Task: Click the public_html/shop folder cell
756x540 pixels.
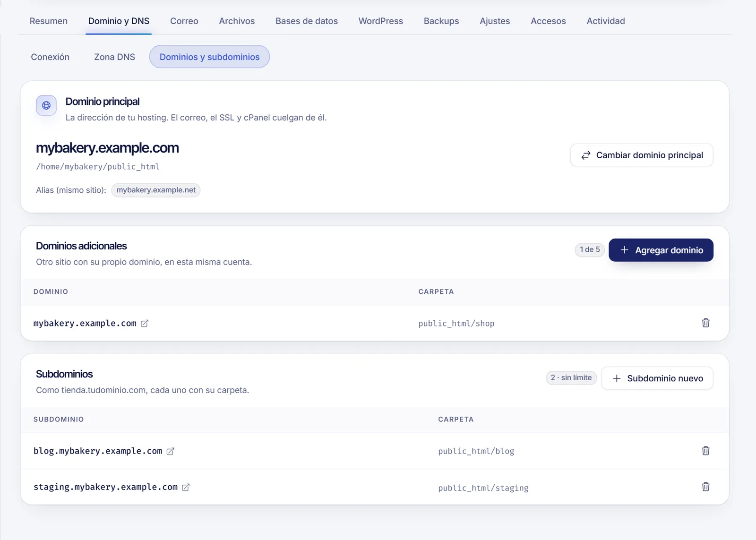Action: [x=456, y=324]
